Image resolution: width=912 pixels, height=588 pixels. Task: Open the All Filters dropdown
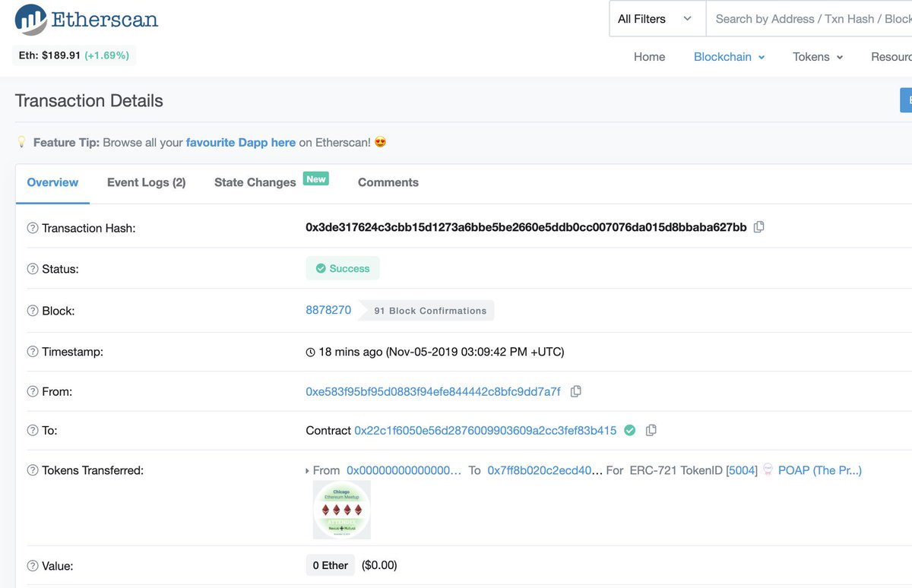pos(657,19)
